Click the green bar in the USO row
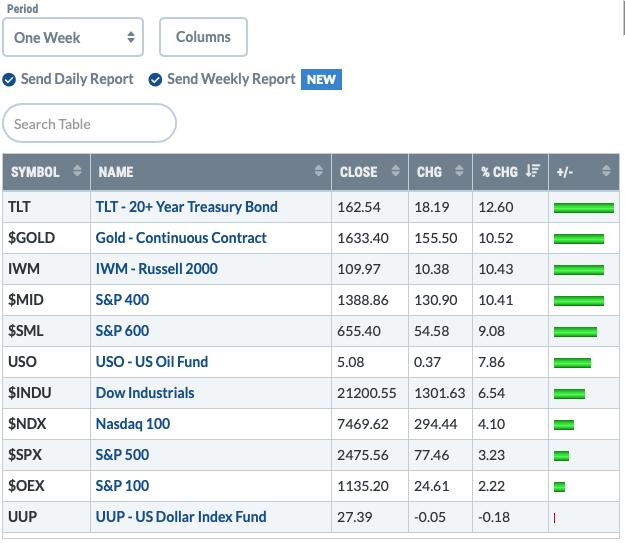 pyautogui.click(x=572, y=362)
